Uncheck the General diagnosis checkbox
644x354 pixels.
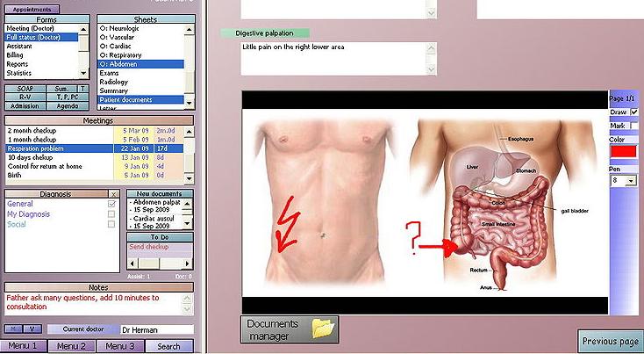(111, 204)
